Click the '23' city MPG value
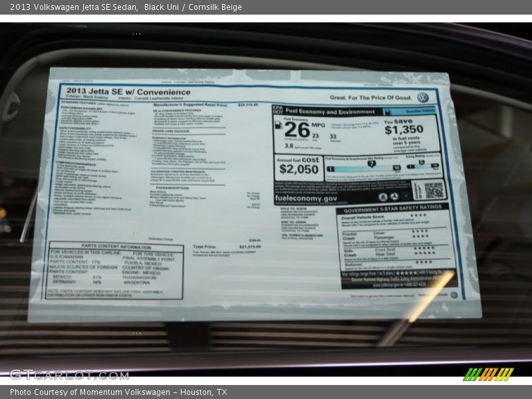The height and width of the screenshot is (399, 532). [315, 136]
